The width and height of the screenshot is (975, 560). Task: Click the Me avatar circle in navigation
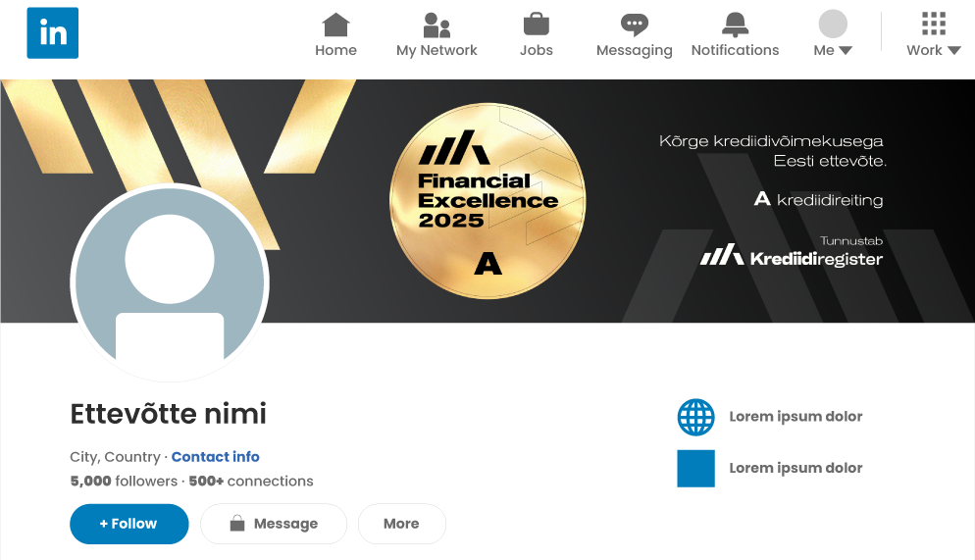pyautogui.click(x=833, y=25)
